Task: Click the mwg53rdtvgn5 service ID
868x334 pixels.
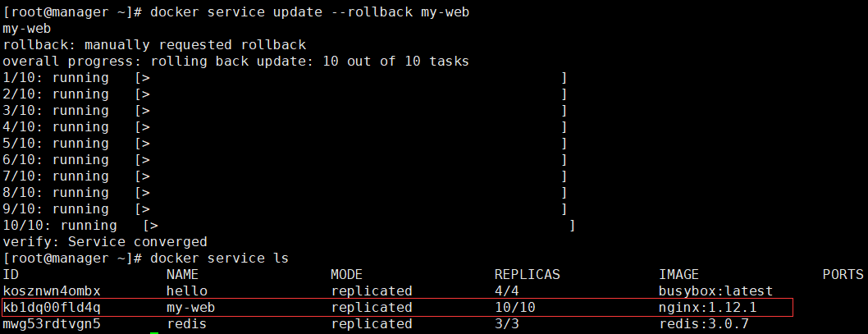Action: click(x=52, y=323)
